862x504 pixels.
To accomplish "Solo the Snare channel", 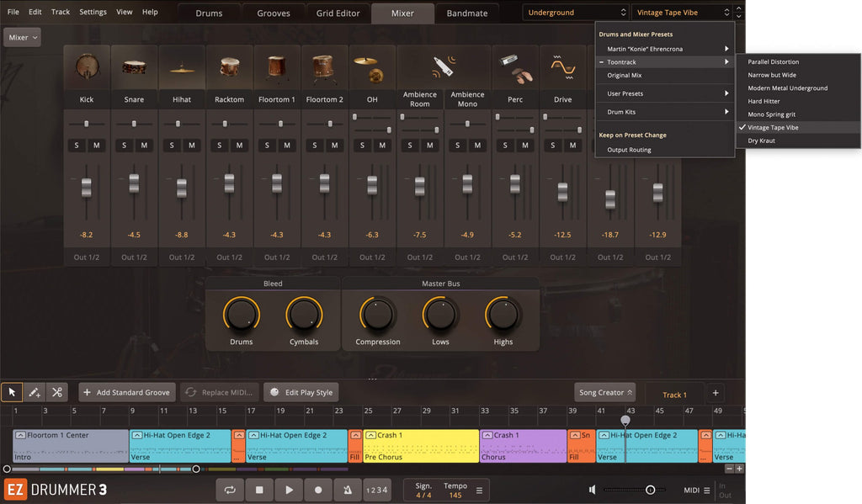I will coord(125,145).
